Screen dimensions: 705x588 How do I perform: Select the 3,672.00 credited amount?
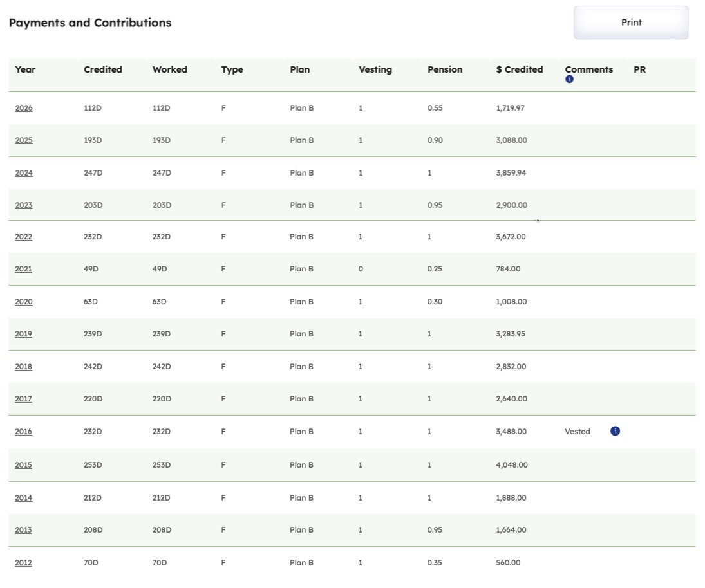pos(511,237)
